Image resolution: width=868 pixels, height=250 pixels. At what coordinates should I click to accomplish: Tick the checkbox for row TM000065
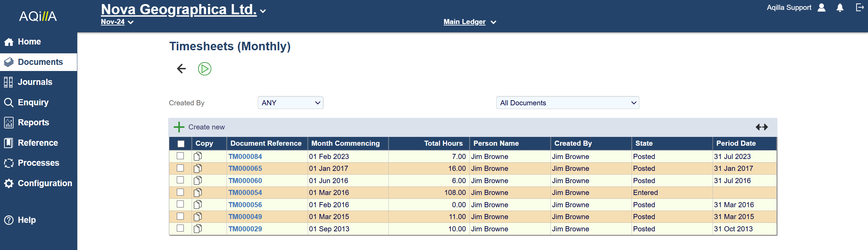click(x=180, y=168)
